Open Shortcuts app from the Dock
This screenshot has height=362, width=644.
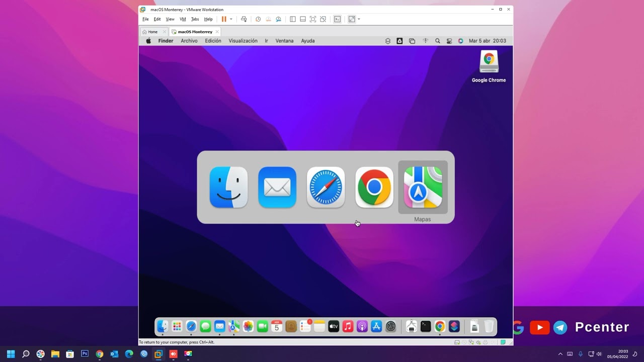pos(454,327)
